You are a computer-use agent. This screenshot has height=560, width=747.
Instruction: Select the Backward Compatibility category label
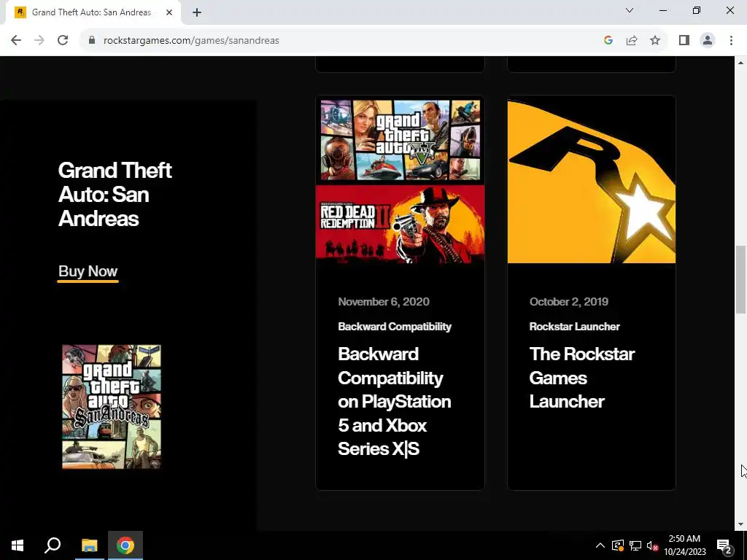[395, 327]
